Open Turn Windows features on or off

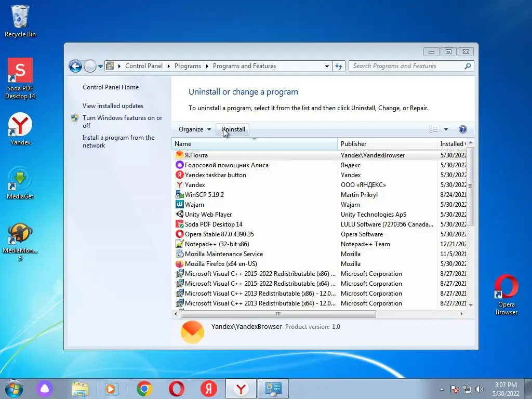point(122,122)
